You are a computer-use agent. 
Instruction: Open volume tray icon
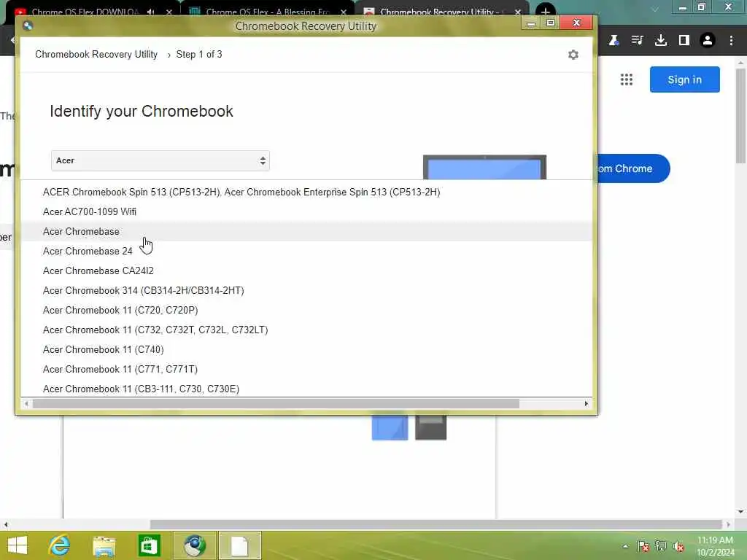[678, 546]
